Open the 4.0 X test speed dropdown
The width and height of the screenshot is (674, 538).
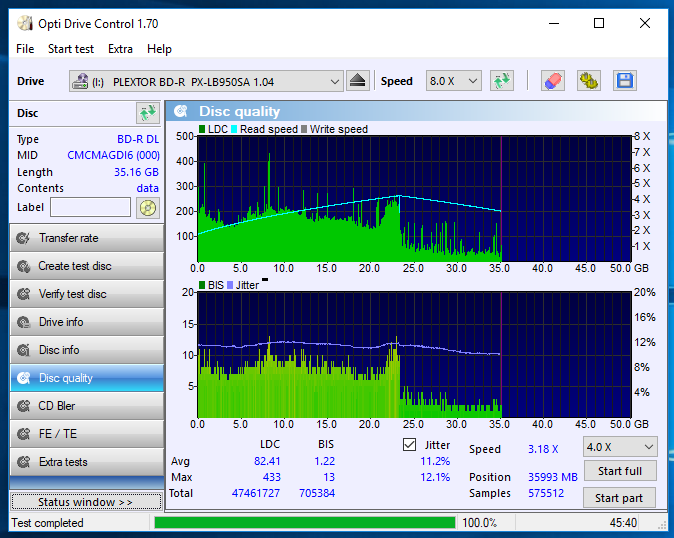tap(620, 447)
